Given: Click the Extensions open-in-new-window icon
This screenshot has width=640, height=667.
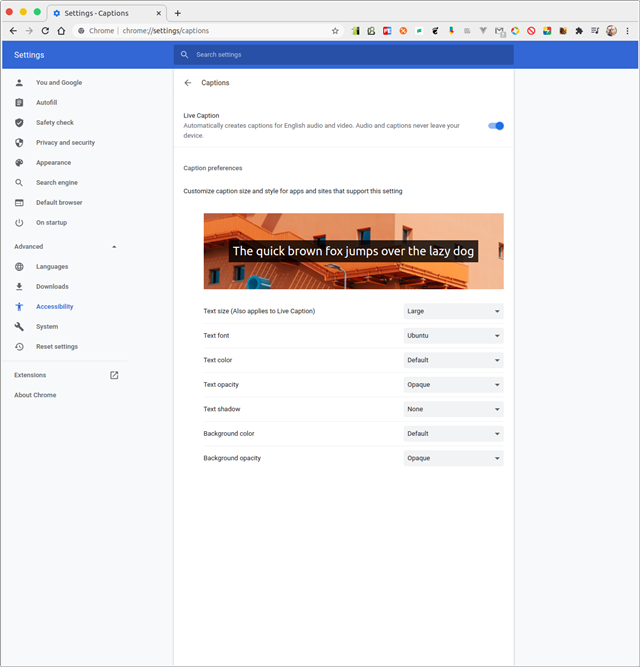Looking at the screenshot, I should click(114, 375).
